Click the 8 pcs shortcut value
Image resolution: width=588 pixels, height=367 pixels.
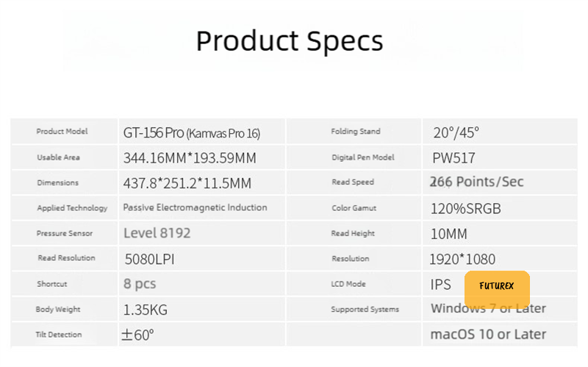tap(140, 284)
